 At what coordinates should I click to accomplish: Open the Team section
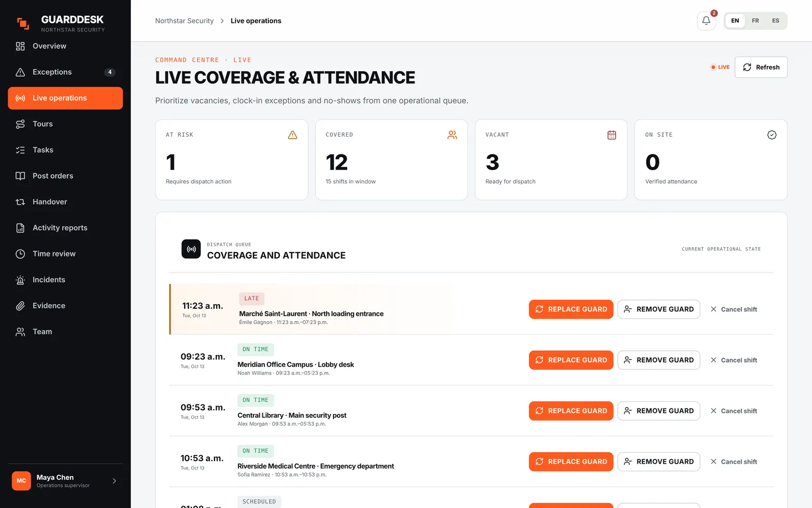point(65,332)
